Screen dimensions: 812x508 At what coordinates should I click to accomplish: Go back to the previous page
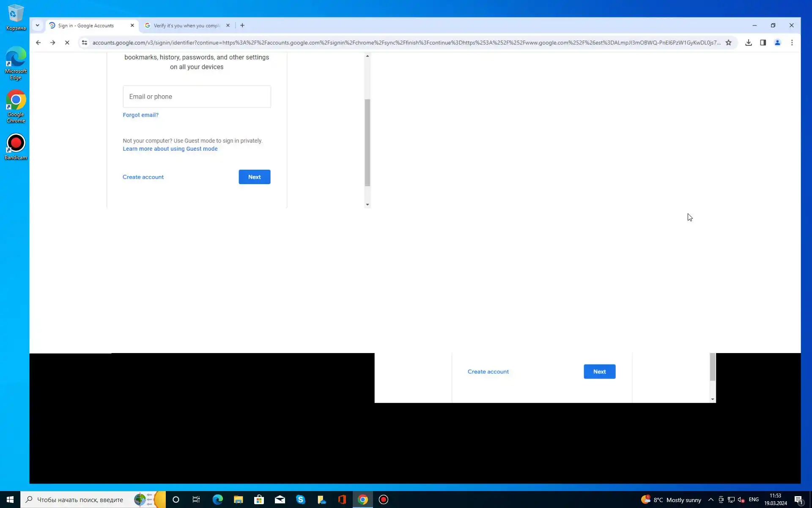(38, 43)
